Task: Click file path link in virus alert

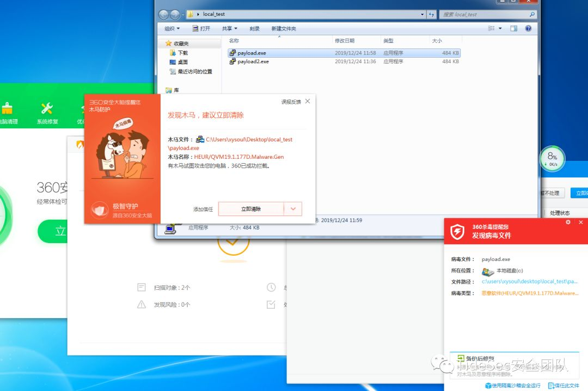Action: [530, 281]
